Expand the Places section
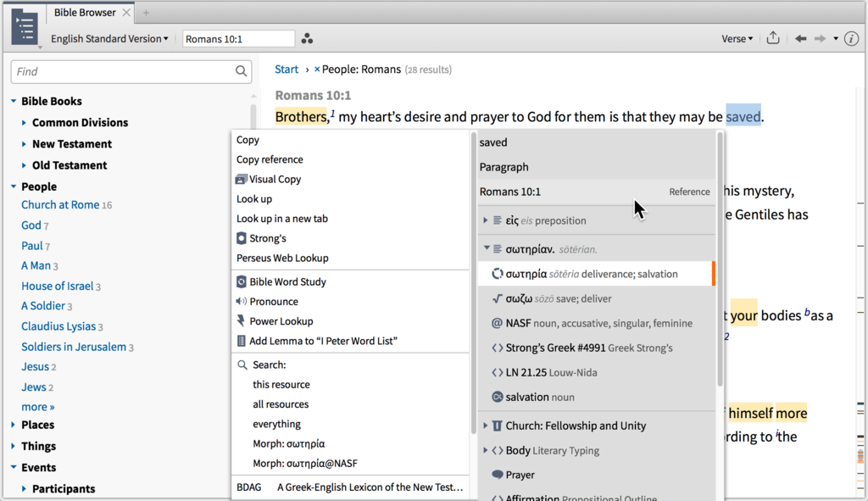868x501 pixels. pyautogui.click(x=14, y=425)
